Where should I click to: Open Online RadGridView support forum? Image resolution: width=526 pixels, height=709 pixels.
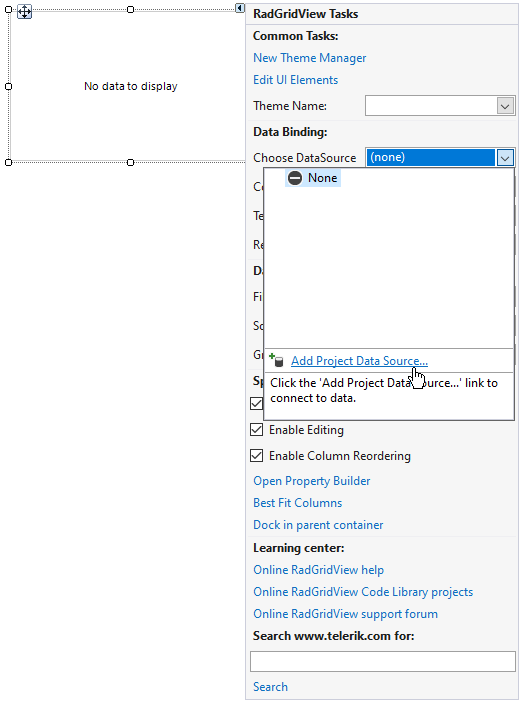pos(345,614)
